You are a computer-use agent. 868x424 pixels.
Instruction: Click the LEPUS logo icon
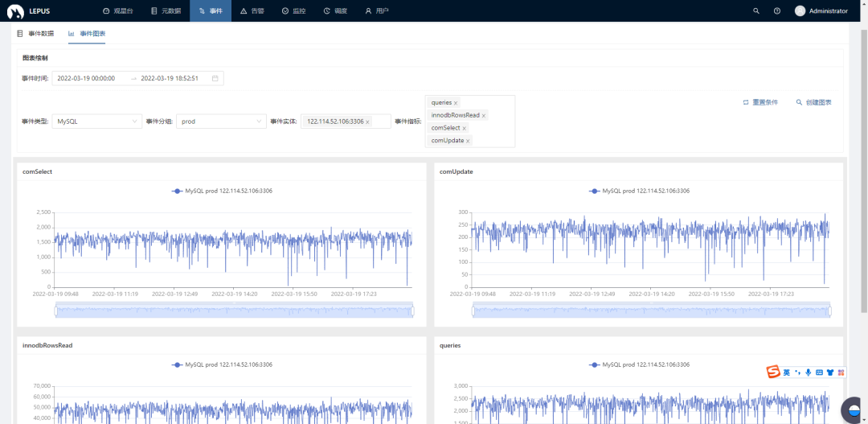point(15,11)
